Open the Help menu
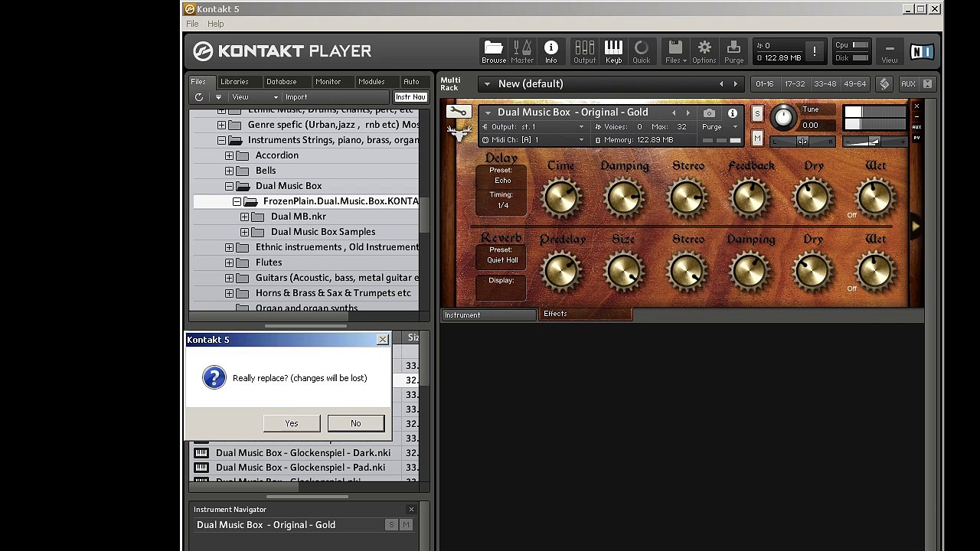This screenshot has height=551, width=980. [x=215, y=24]
